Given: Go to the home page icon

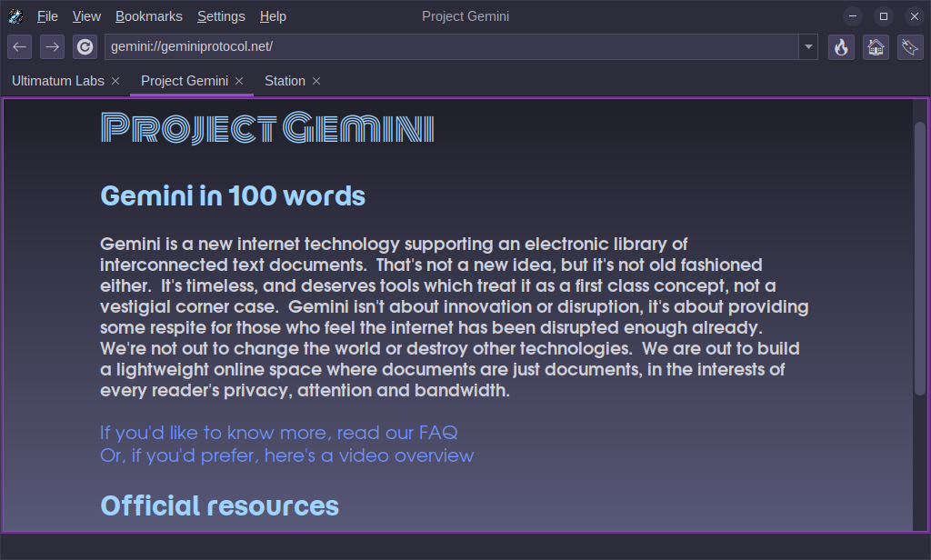Looking at the screenshot, I should tap(876, 46).
